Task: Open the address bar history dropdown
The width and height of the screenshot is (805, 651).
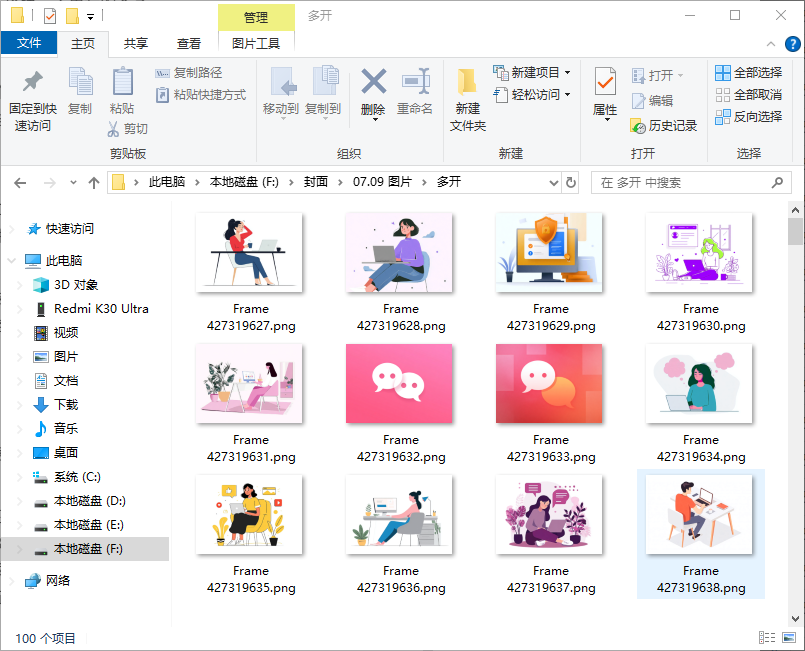Action: [x=553, y=183]
